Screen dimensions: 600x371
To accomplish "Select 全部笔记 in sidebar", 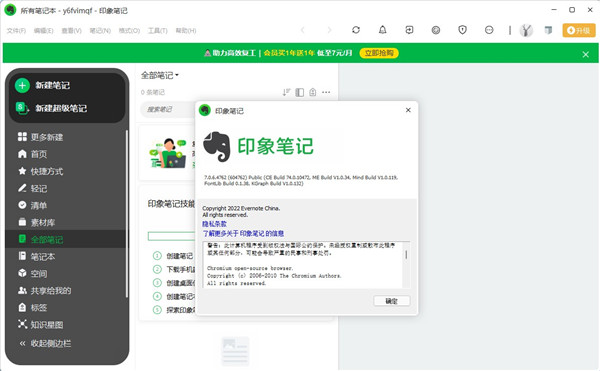I will (x=66, y=239).
